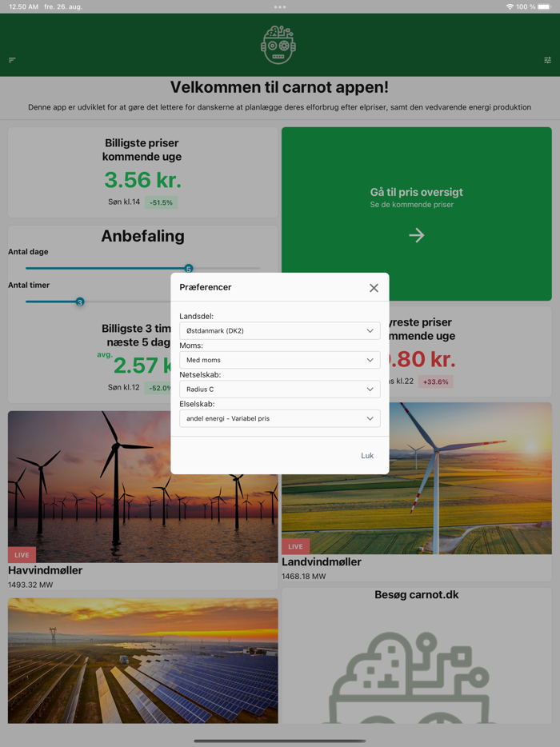Open the Gå til pris oversigt card

[417, 214]
